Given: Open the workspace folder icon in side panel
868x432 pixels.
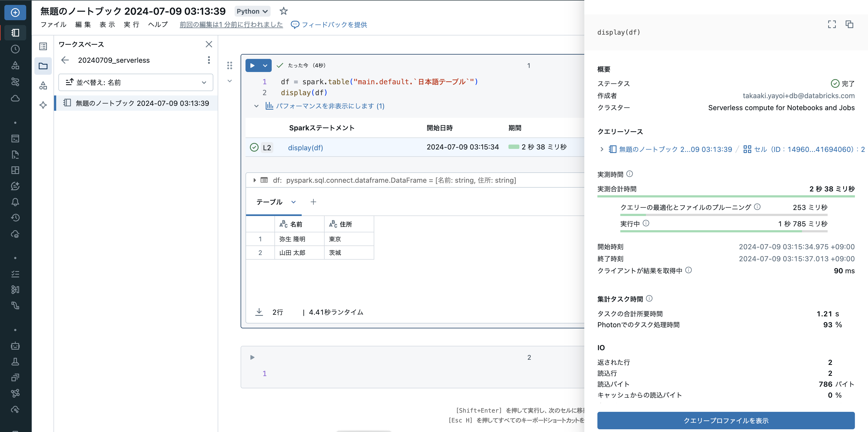Looking at the screenshot, I should coord(43,66).
